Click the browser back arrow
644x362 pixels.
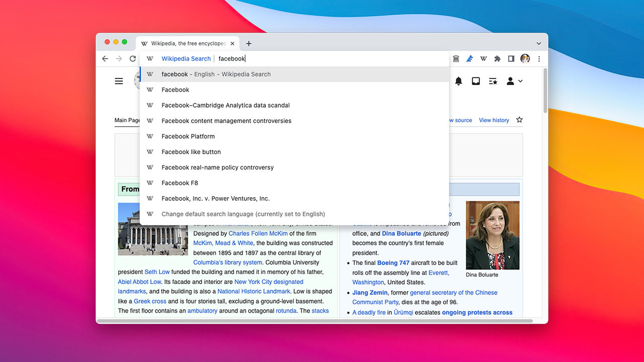pos(105,59)
